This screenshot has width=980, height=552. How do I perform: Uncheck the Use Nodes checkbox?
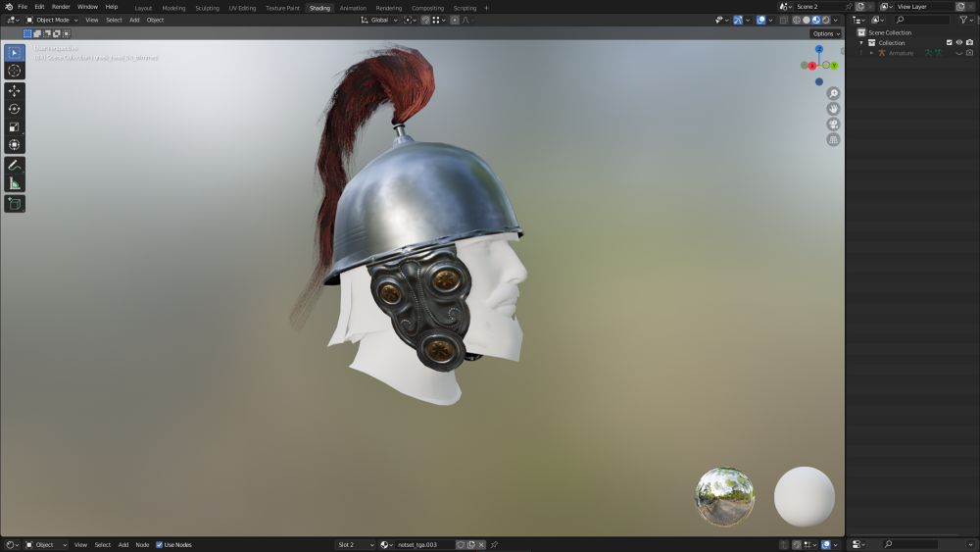click(x=159, y=545)
